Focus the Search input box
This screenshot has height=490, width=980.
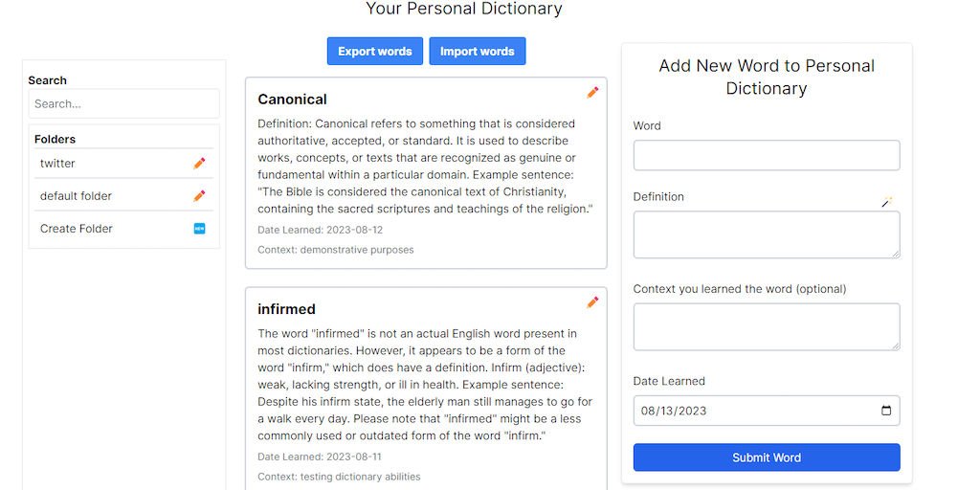(123, 103)
